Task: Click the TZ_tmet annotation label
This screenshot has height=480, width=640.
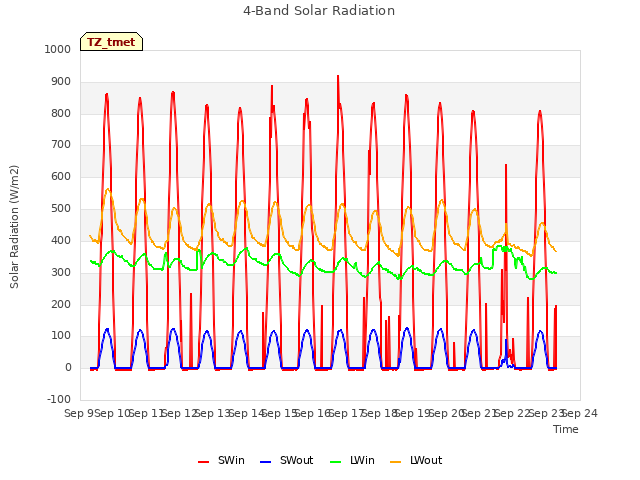Action: tap(111, 42)
